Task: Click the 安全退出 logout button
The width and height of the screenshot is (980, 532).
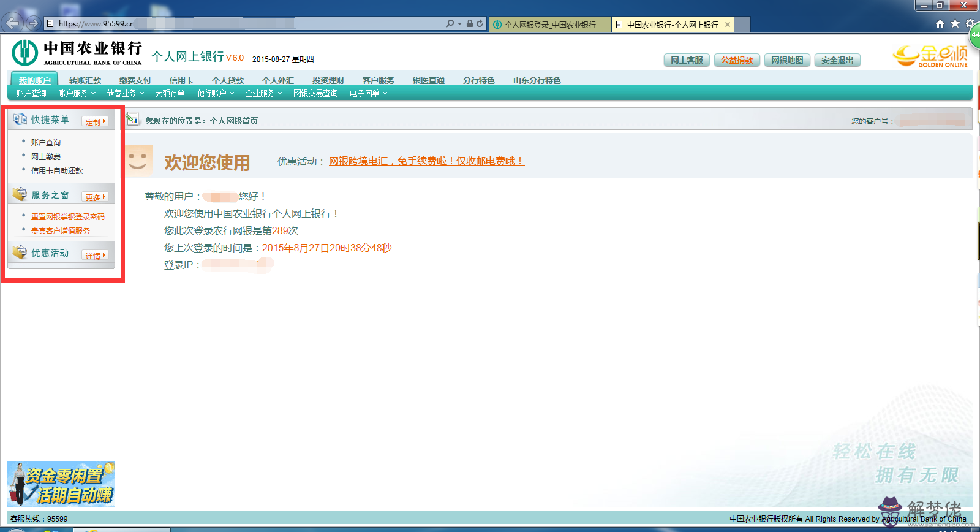Action: 837,60
